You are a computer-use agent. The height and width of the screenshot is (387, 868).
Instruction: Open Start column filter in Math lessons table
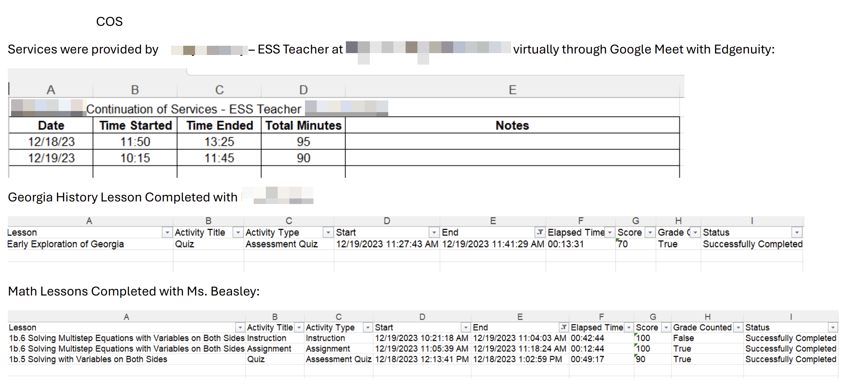[466, 327]
